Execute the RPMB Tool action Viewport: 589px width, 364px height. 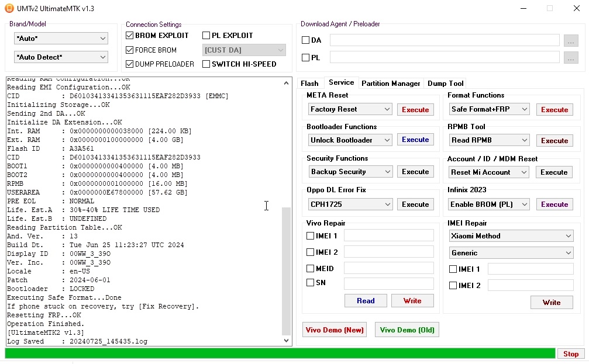point(554,140)
